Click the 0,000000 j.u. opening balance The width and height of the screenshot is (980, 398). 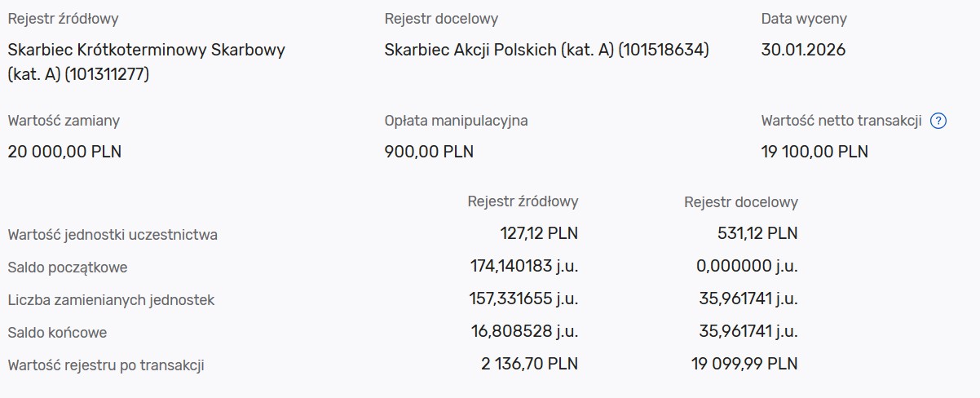(748, 266)
